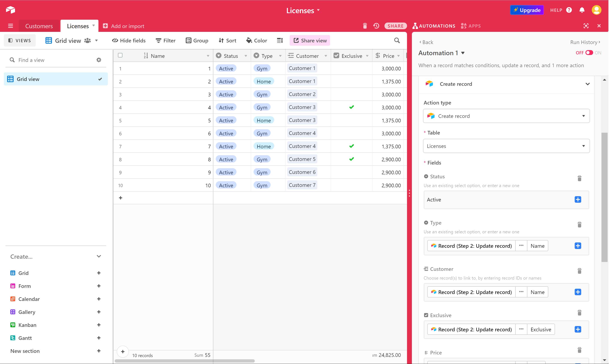Click the blue plus in Customer value box
This screenshot has height=364, width=609.
click(x=578, y=292)
